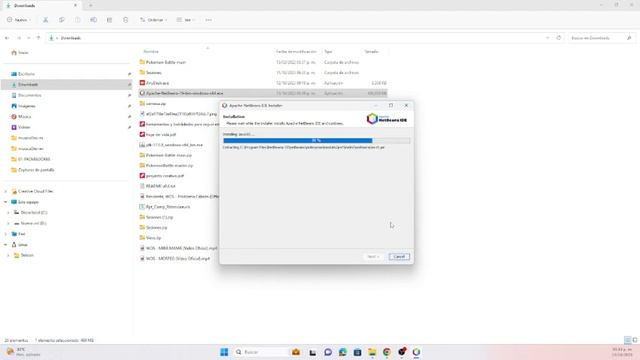Click the installation progress bar
Viewport: 640px width, 360px height.
pos(316,140)
